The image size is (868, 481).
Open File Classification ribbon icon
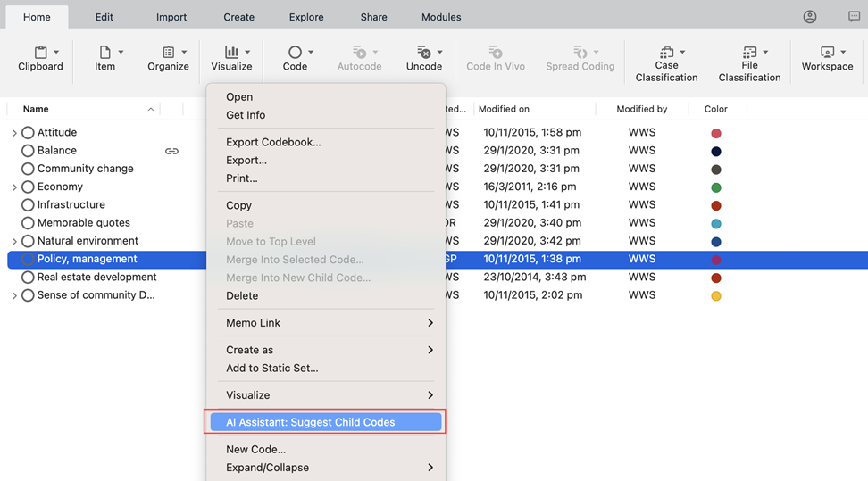pyautogui.click(x=749, y=53)
